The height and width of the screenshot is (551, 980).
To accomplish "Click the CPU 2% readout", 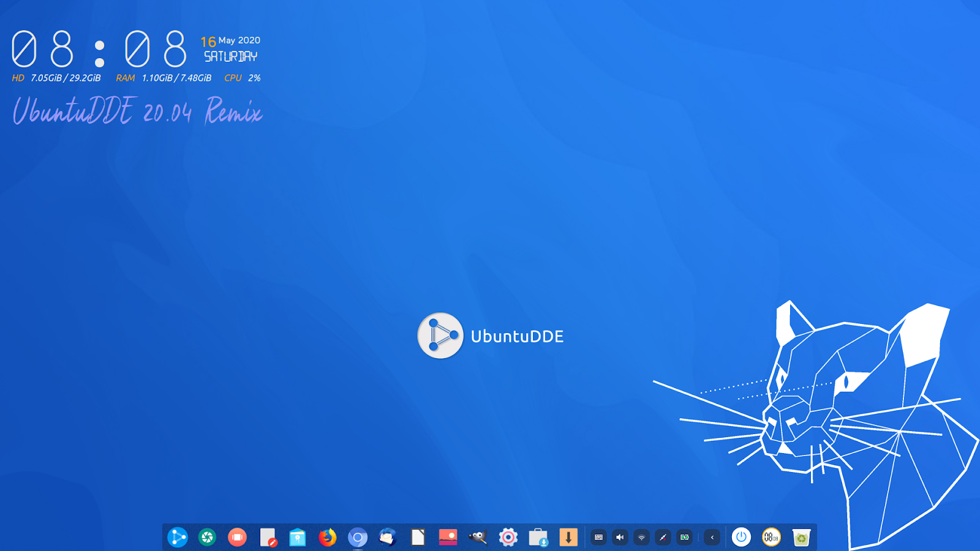I will 243,78.
